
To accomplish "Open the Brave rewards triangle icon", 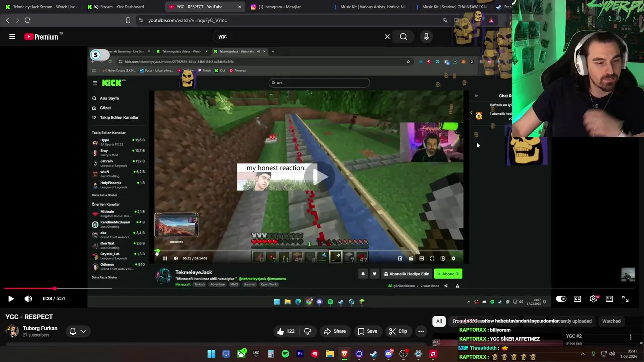I will [491, 20].
